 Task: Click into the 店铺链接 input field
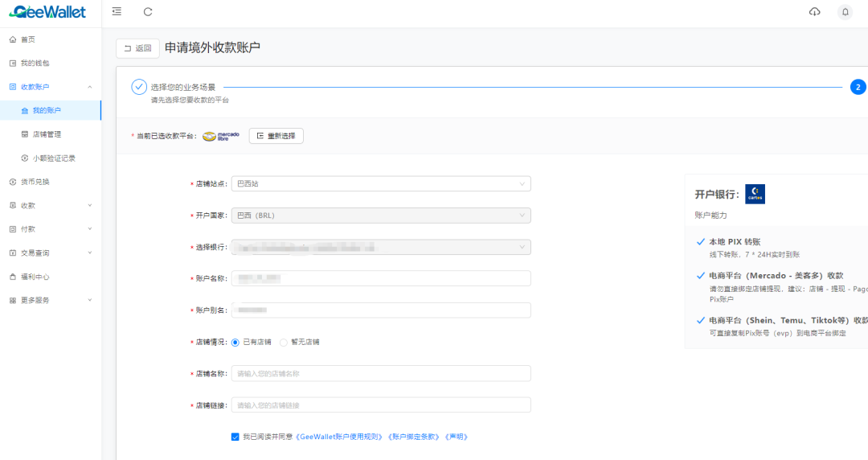(x=381, y=405)
